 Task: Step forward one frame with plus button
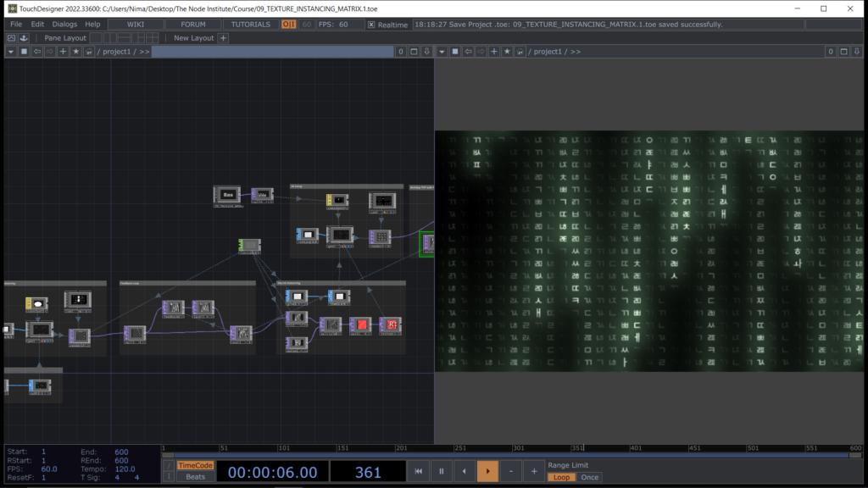[534, 471]
